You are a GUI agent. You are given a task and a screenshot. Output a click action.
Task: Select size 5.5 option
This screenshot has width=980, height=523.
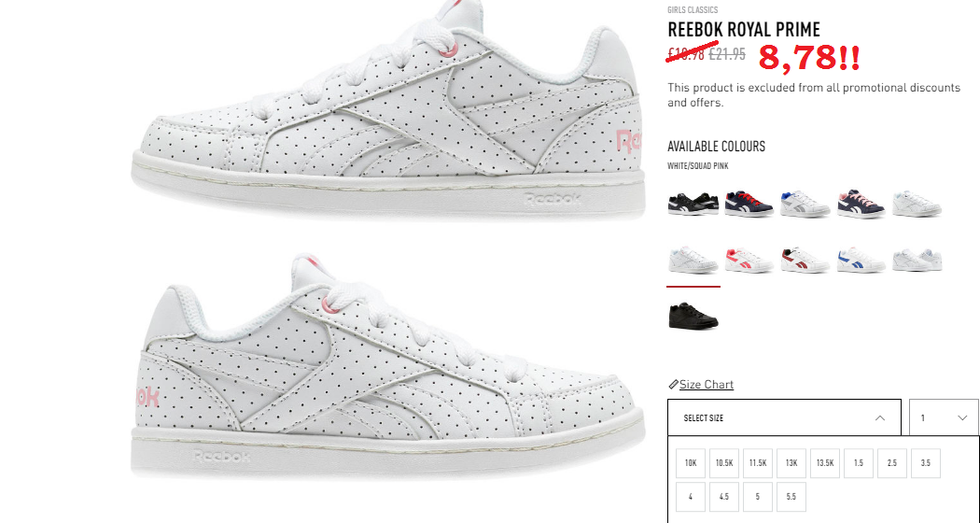point(791,497)
